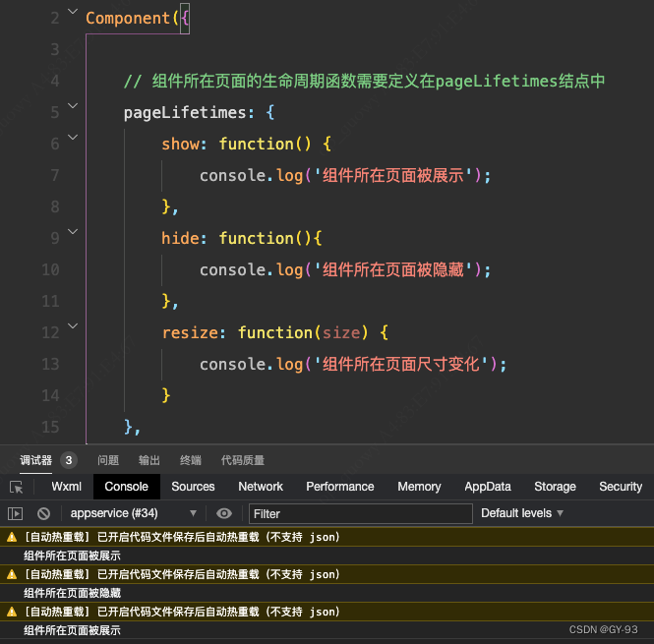Switch to the Performance tab
Image resolution: width=654 pixels, height=644 pixels.
(340, 487)
